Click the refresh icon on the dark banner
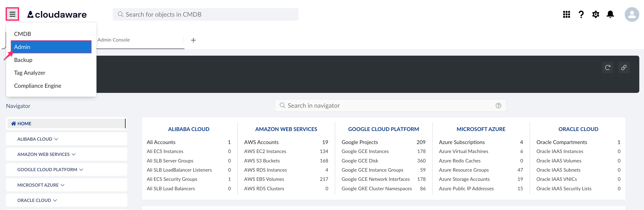 608,68
